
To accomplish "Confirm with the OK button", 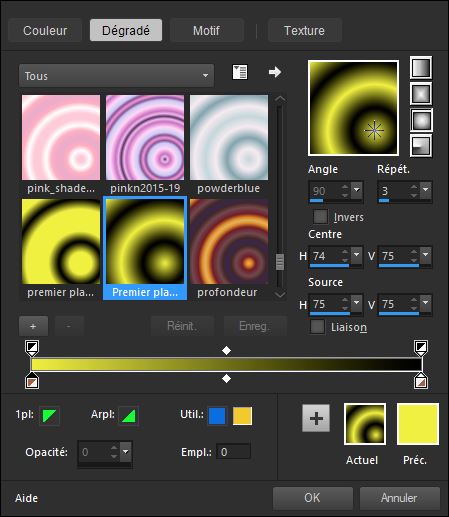I will coord(312,498).
